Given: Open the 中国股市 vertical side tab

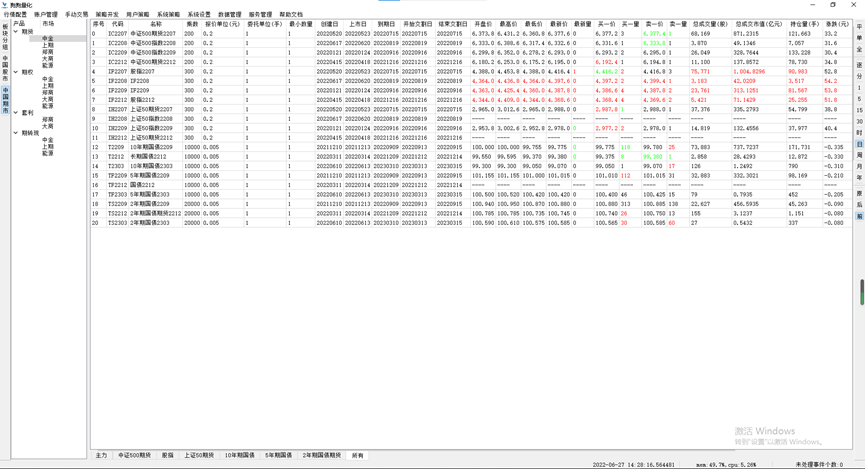Looking at the screenshot, I should [5, 66].
